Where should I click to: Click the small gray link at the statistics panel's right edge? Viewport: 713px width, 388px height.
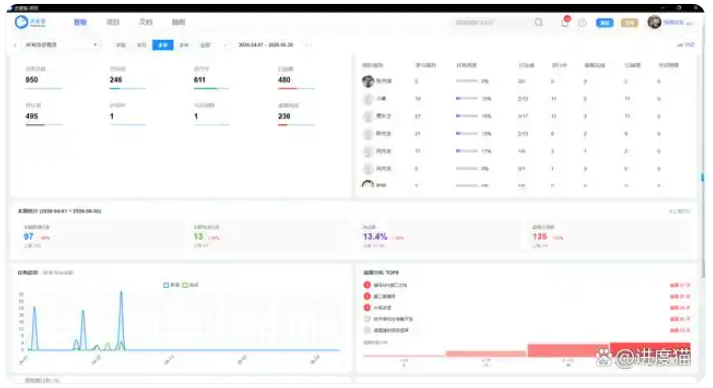679,212
